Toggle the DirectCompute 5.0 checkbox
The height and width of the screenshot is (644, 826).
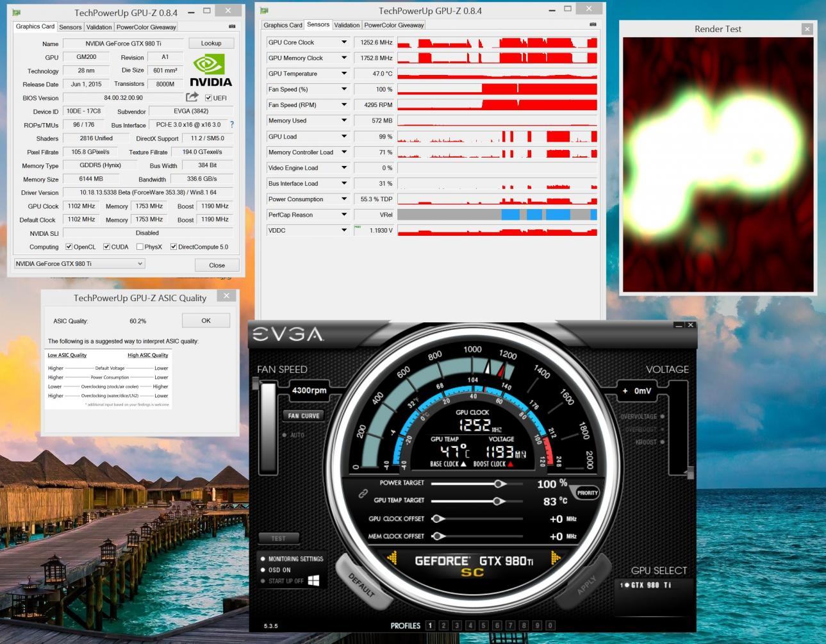[173, 247]
